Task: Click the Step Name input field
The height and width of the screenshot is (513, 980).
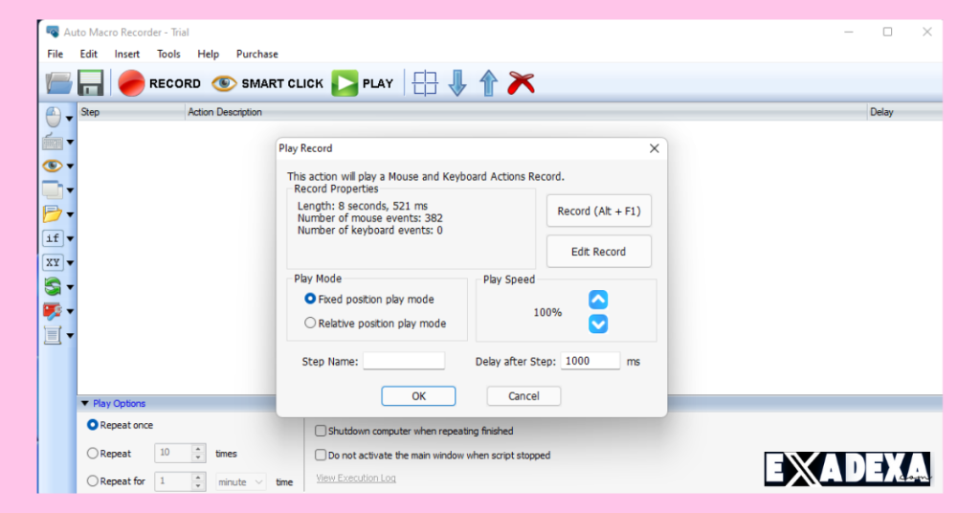Action: coord(404,361)
